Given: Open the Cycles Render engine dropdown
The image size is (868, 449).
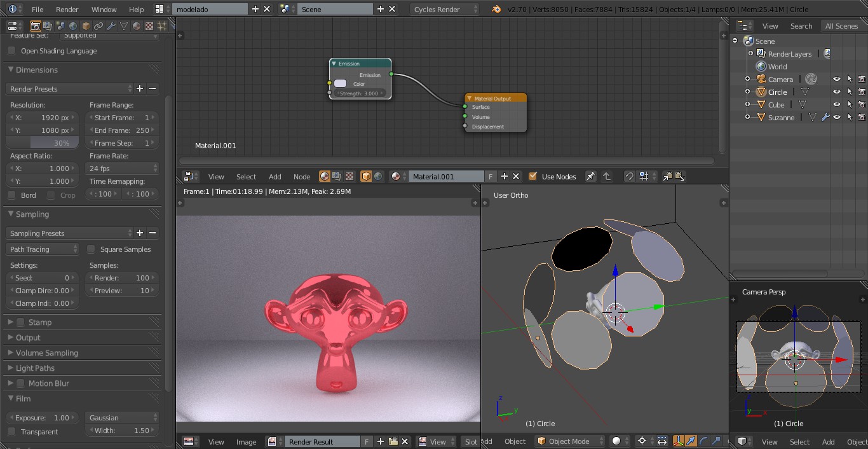Looking at the screenshot, I should [445, 10].
